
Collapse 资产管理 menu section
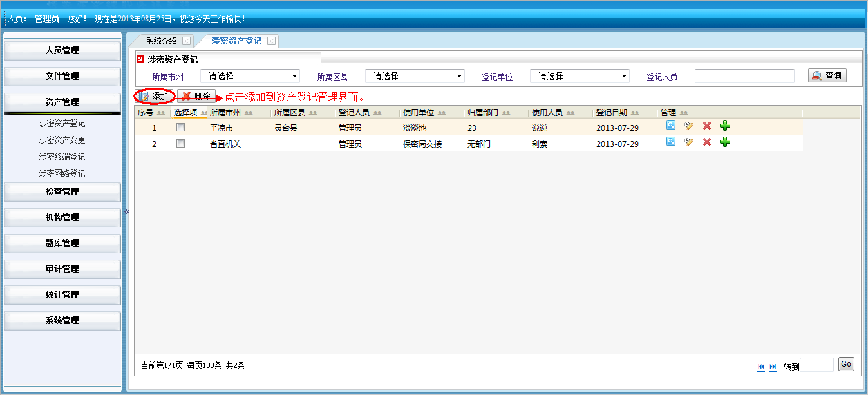click(62, 102)
